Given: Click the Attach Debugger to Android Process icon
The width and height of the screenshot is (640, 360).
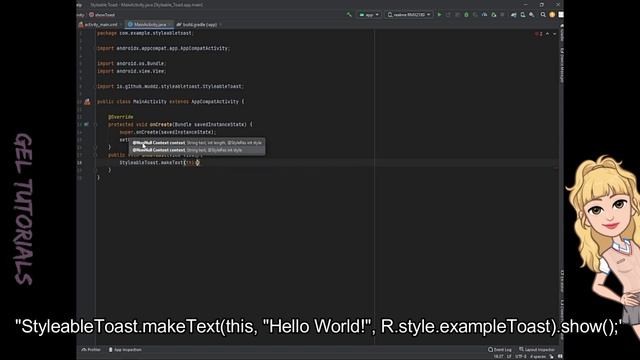Looking at the screenshot, I should click(493, 15).
